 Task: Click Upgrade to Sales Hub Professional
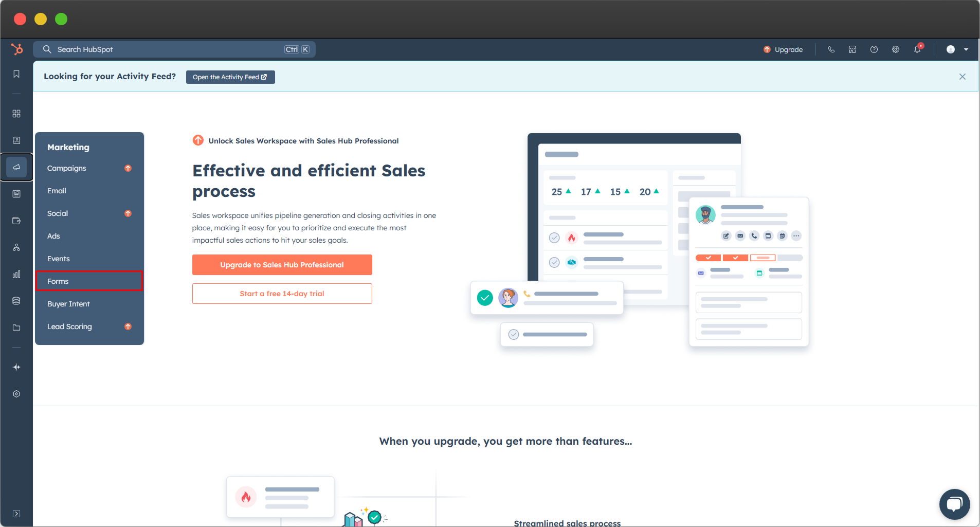pyautogui.click(x=282, y=265)
